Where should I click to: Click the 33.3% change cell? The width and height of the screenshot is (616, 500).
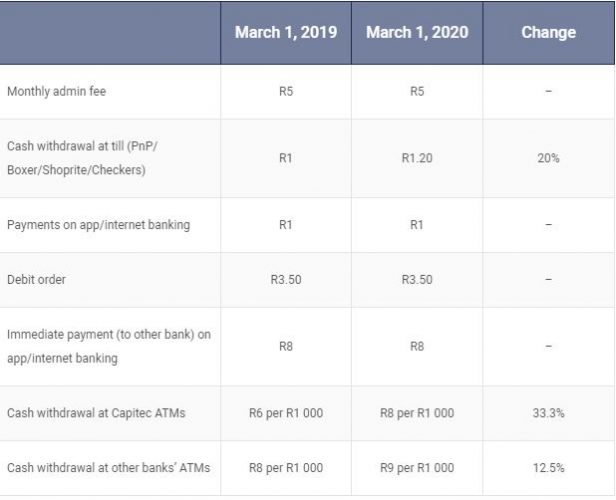(x=548, y=413)
